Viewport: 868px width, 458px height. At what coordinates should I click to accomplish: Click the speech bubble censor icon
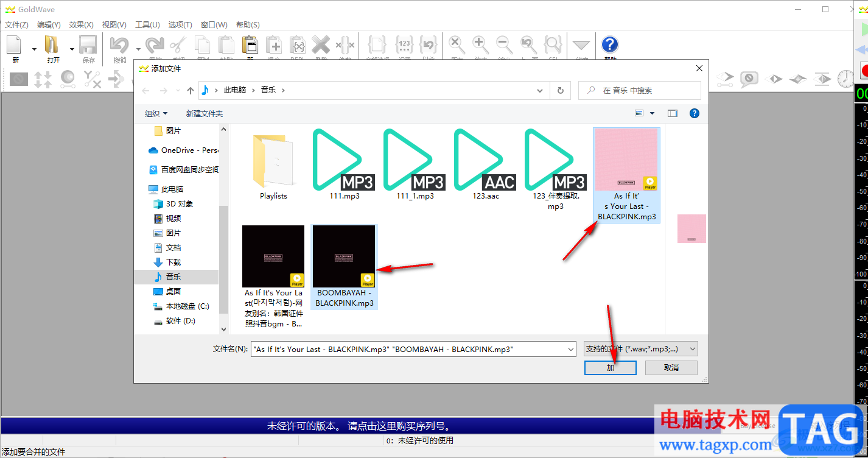coord(749,79)
